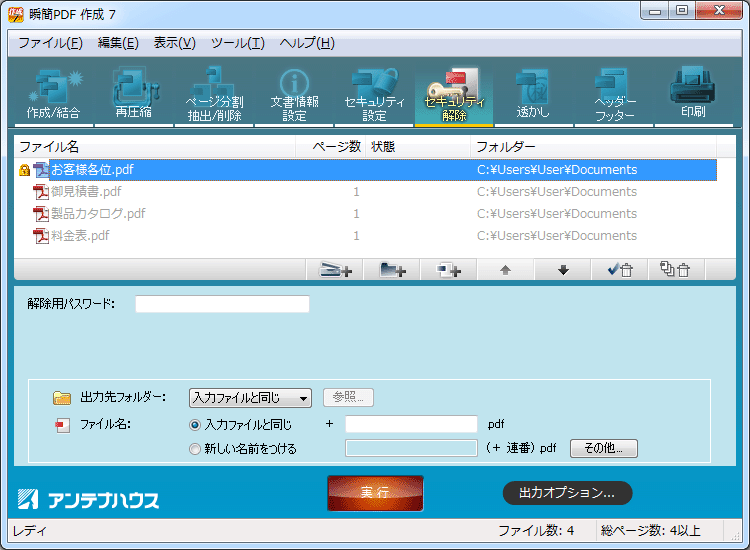Select 製品カタログ.pdf in the file list
The width and height of the screenshot is (750, 550).
tap(98, 214)
